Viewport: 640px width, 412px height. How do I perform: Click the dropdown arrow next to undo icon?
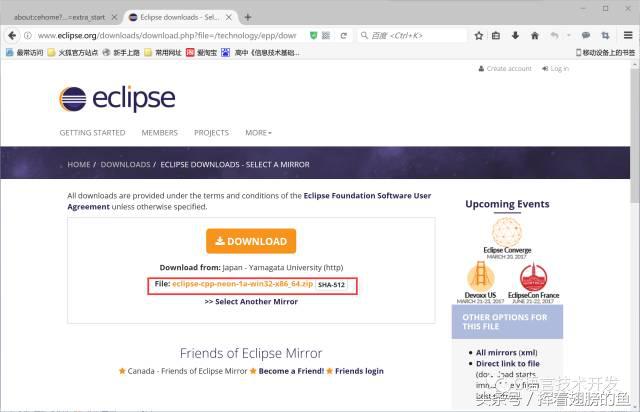point(569,36)
